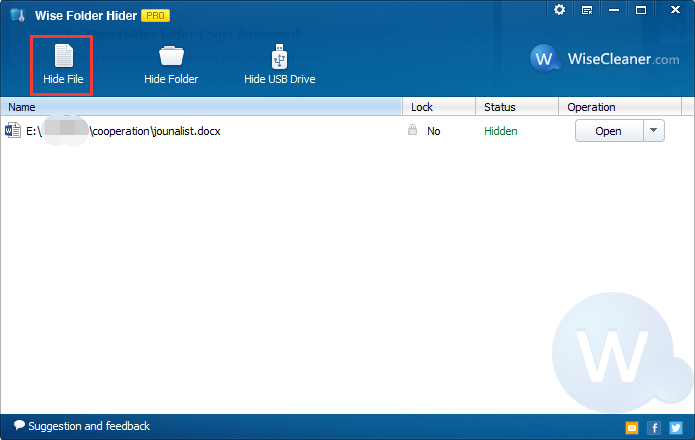
Task: Open the hidden journalist.docx file
Action: [609, 131]
